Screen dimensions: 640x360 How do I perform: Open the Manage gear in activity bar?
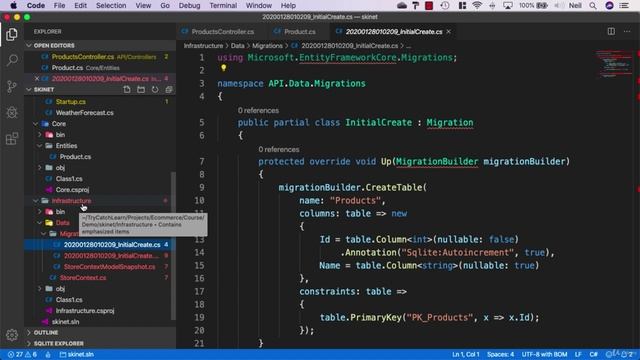pyautogui.click(x=12, y=335)
